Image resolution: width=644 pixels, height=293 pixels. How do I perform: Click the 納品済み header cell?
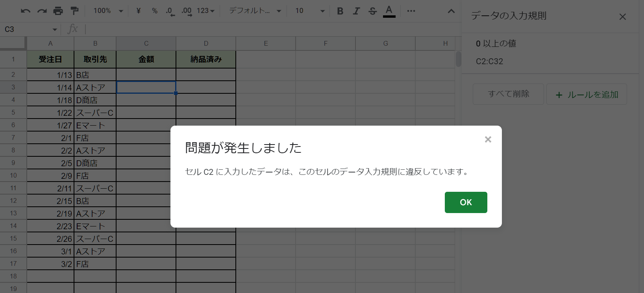click(206, 59)
